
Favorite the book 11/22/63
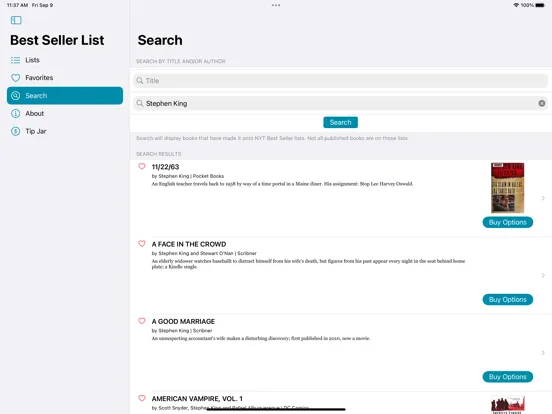click(x=142, y=167)
